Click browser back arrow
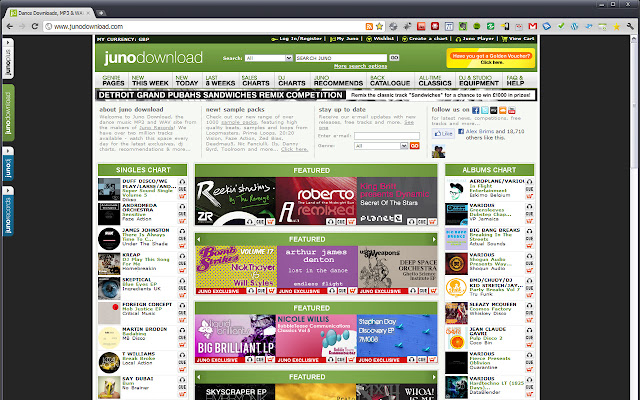 click(x=10, y=27)
